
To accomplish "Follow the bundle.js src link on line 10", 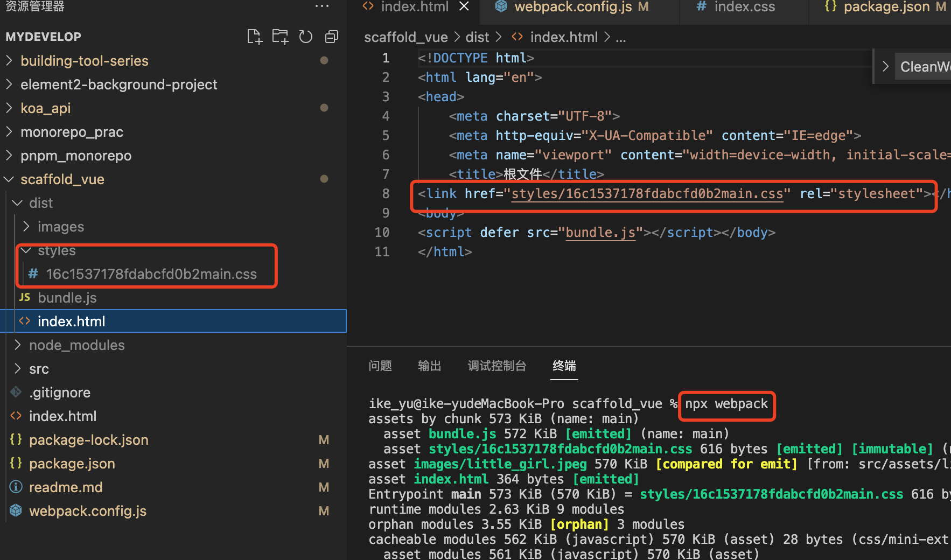I will pos(600,233).
